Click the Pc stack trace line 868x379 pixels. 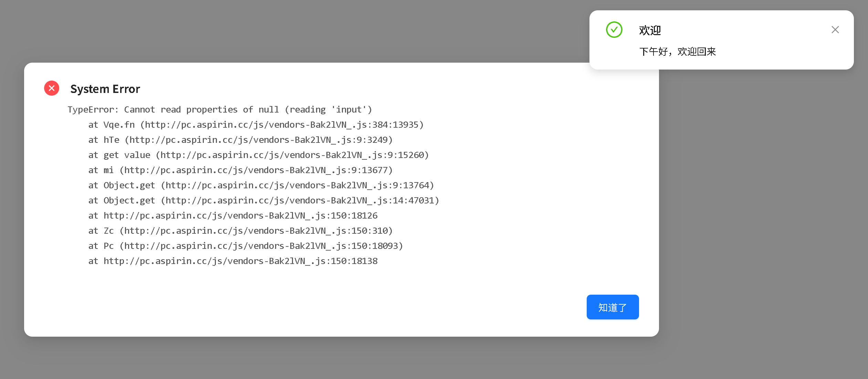[x=245, y=246]
